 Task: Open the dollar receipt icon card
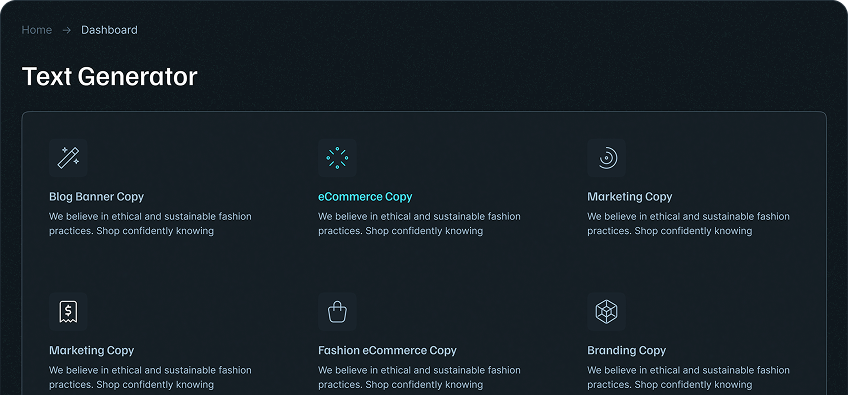pyautogui.click(x=68, y=312)
